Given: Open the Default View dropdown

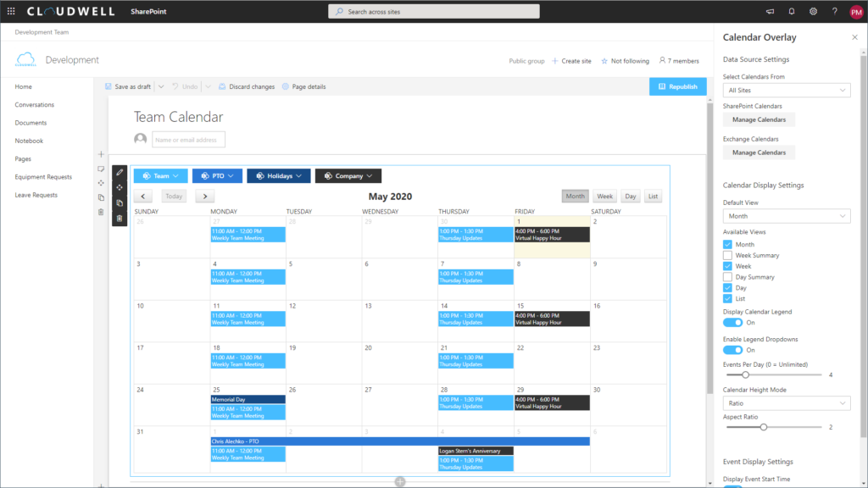Looking at the screenshot, I should pyautogui.click(x=787, y=216).
